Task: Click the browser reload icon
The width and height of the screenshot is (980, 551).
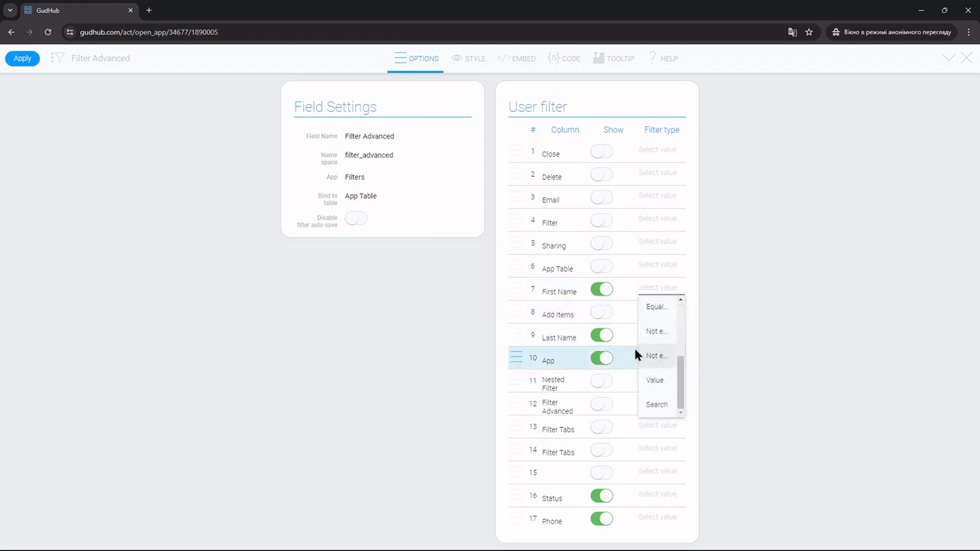Action: pos(48,32)
